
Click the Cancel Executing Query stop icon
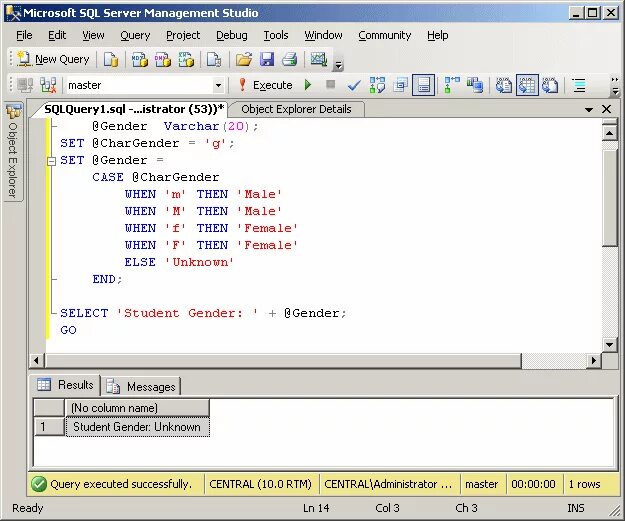coord(330,85)
